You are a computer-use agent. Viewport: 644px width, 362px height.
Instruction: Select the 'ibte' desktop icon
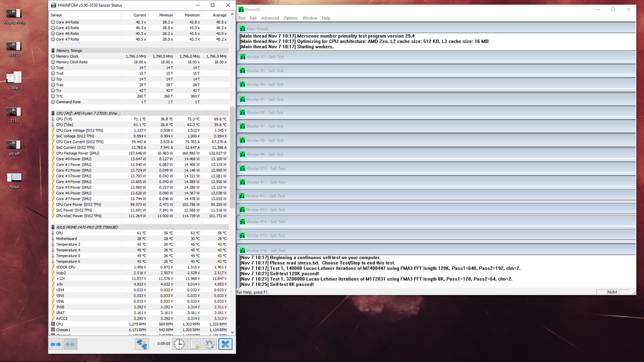tap(14, 80)
